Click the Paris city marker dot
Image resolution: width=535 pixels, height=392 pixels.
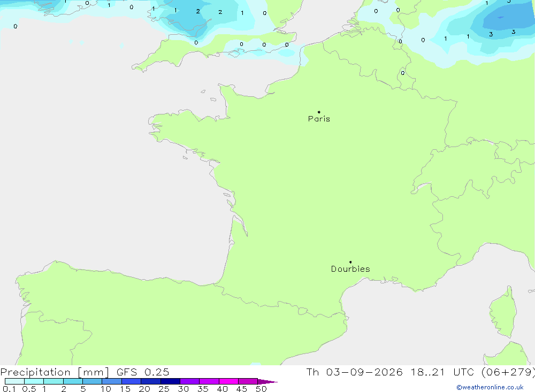tap(319, 112)
